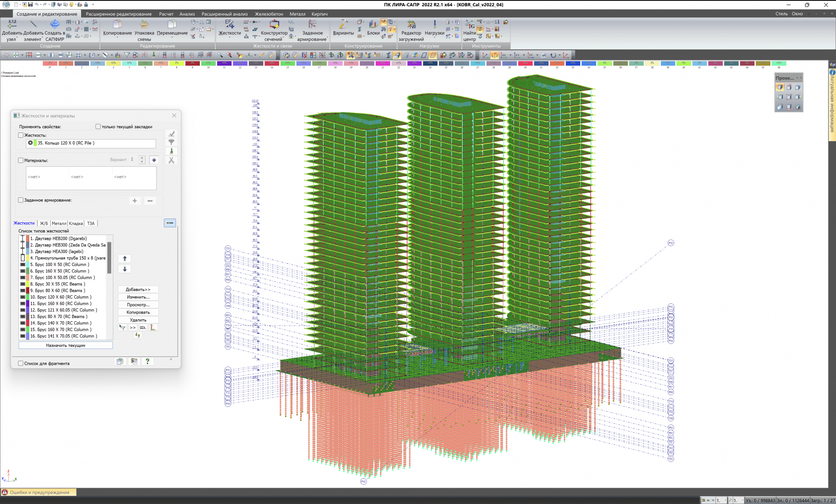Screen dimensions: 836x504
Task: Move stiffness type up with arrow
Action: 125,259
